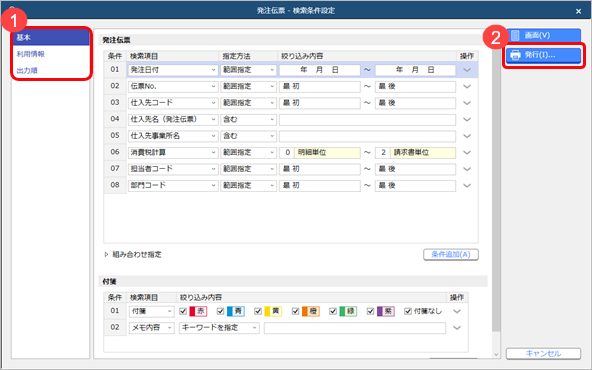Open 範囲指定 method dropdown in row 01
592x370 pixels.
tap(248, 70)
